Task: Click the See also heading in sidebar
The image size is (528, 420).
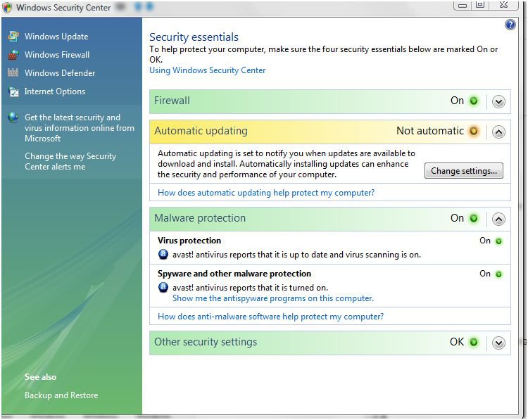Action: click(x=40, y=377)
